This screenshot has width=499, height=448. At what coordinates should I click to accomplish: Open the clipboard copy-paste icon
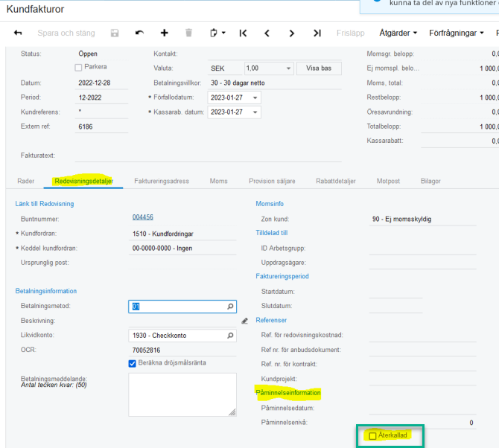[x=214, y=33]
